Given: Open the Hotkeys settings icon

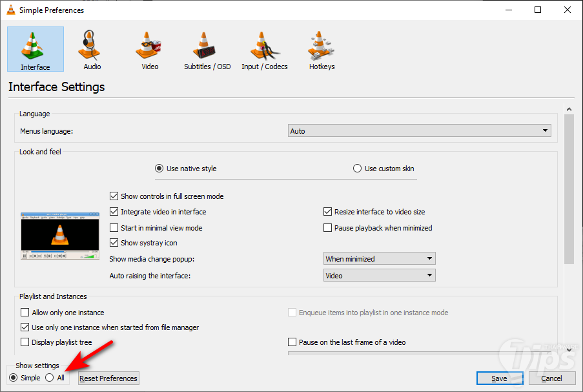Looking at the screenshot, I should tap(320, 45).
